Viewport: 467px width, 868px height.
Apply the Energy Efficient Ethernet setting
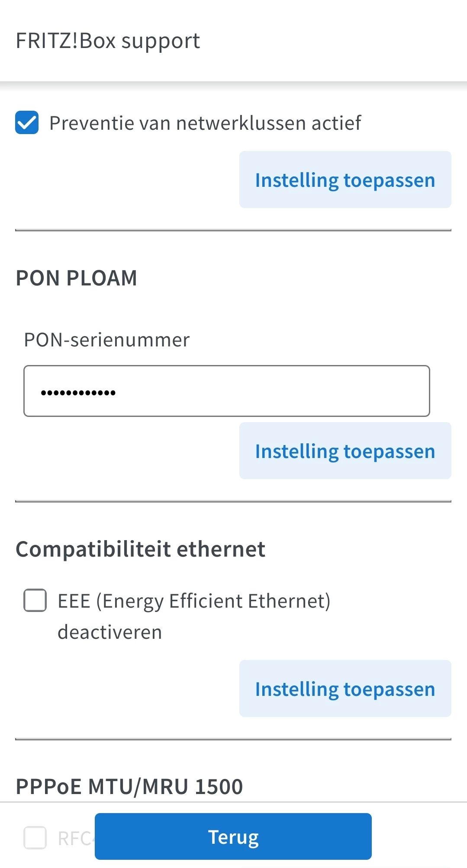[x=345, y=689]
